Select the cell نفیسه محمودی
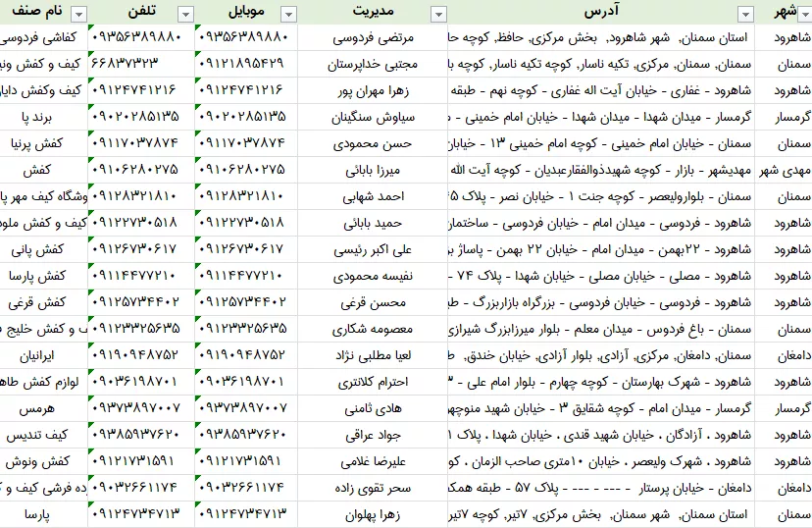Screen dimensions: 812x528 click(373, 276)
